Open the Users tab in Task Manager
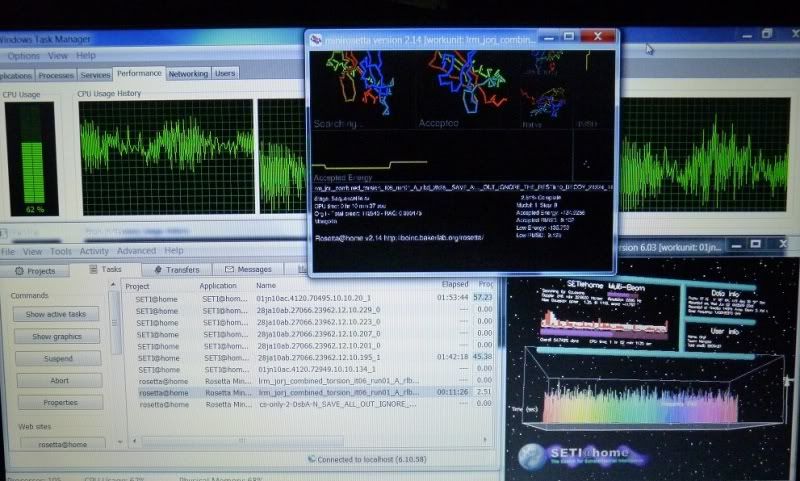This screenshot has width=800, height=481. point(226,73)
